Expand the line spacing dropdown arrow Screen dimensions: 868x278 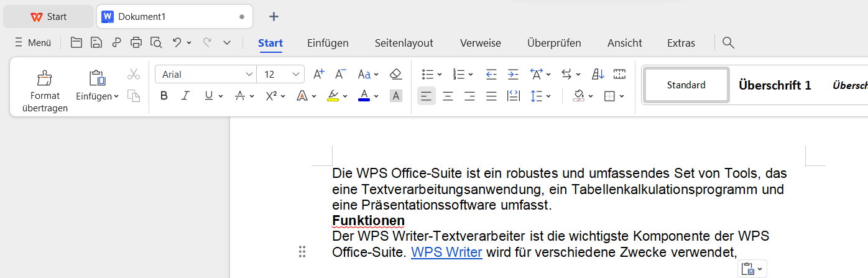coord(548,96)
